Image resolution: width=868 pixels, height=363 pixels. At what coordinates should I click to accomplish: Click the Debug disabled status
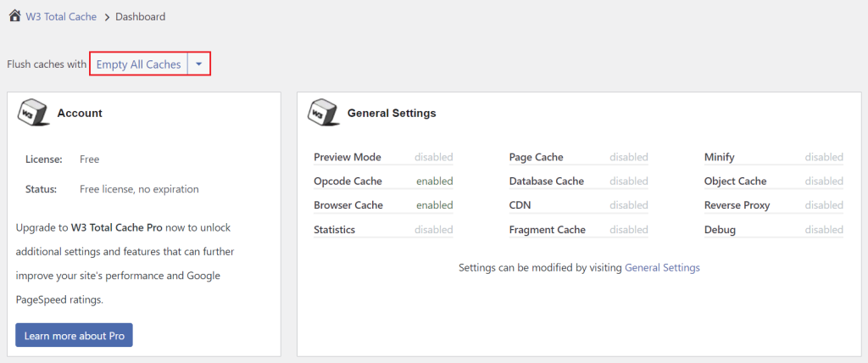824,230
